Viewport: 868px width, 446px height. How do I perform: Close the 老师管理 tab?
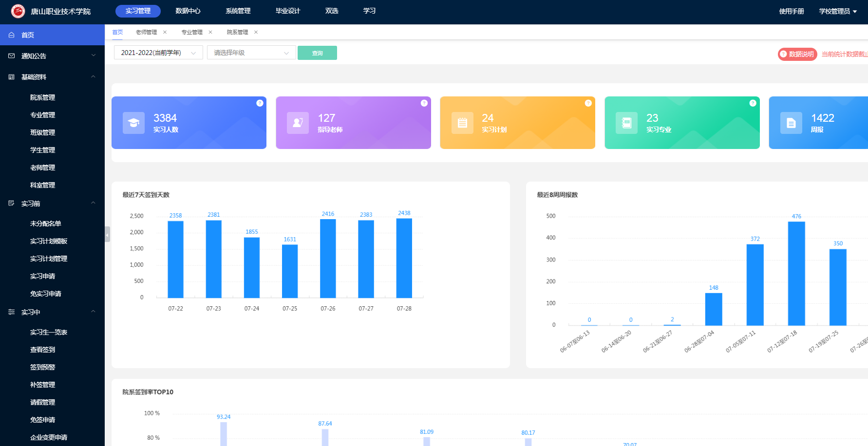coord(165,32)
